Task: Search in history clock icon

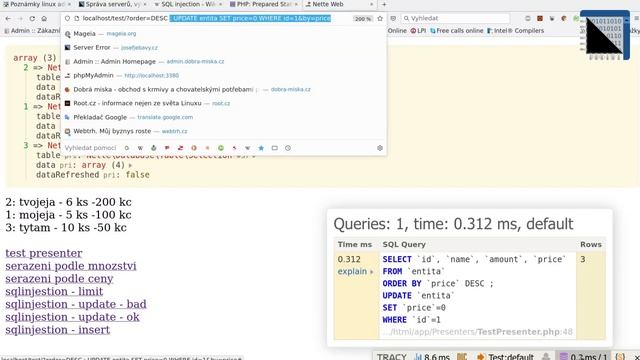Action: (288, 148)
